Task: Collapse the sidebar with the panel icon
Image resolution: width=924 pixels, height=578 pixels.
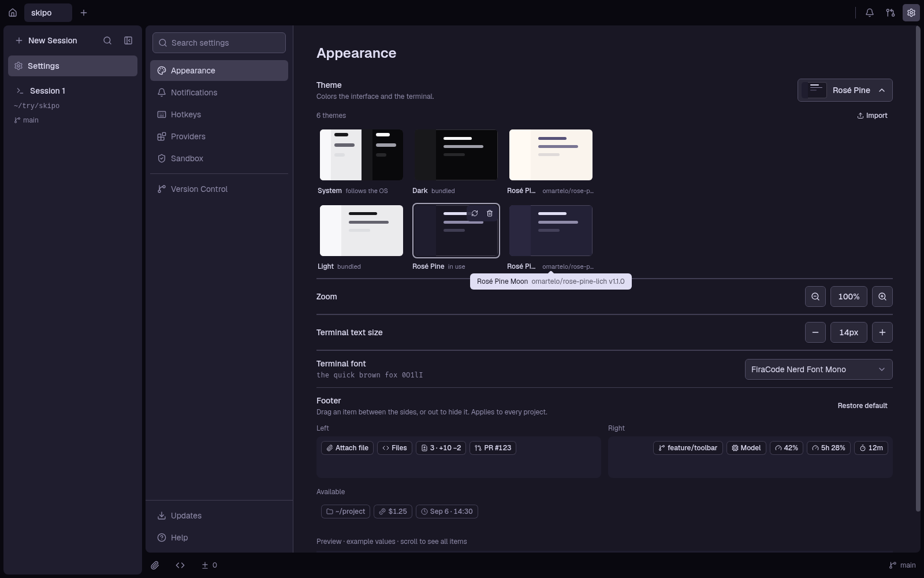Action: [128, 40]
